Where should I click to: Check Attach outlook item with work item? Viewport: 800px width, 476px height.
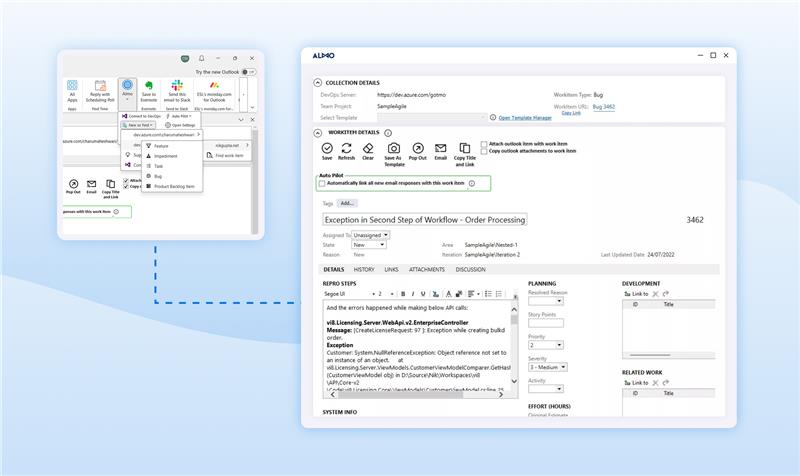[x=484, y=144]
